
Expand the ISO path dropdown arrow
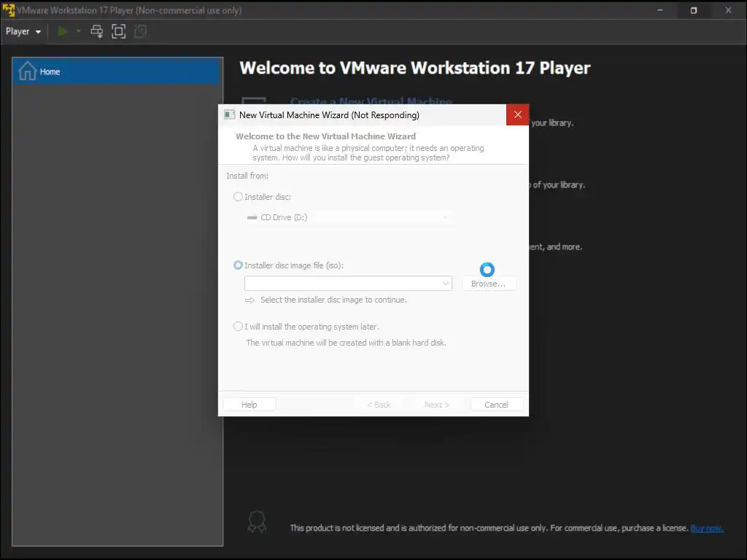[446, 284]
